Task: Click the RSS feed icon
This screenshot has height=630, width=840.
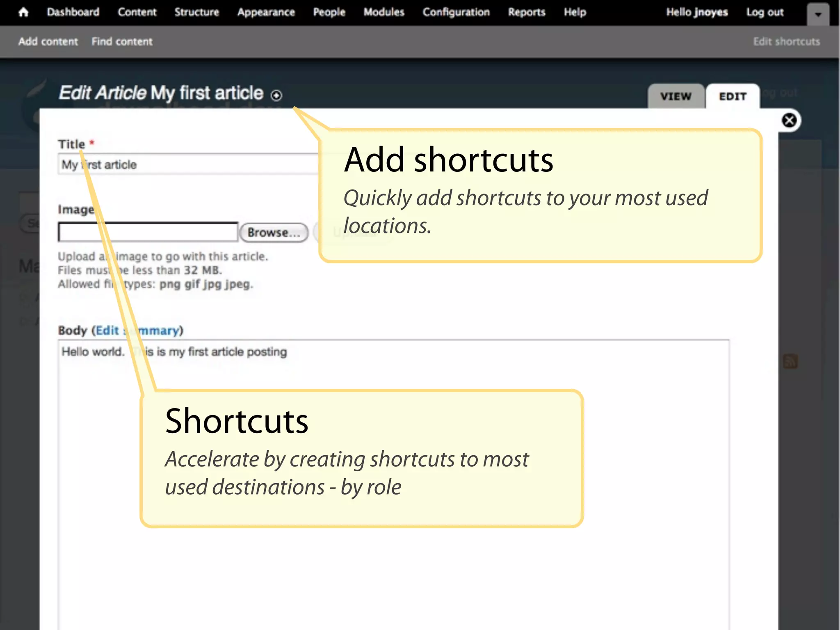Action: 790,362
